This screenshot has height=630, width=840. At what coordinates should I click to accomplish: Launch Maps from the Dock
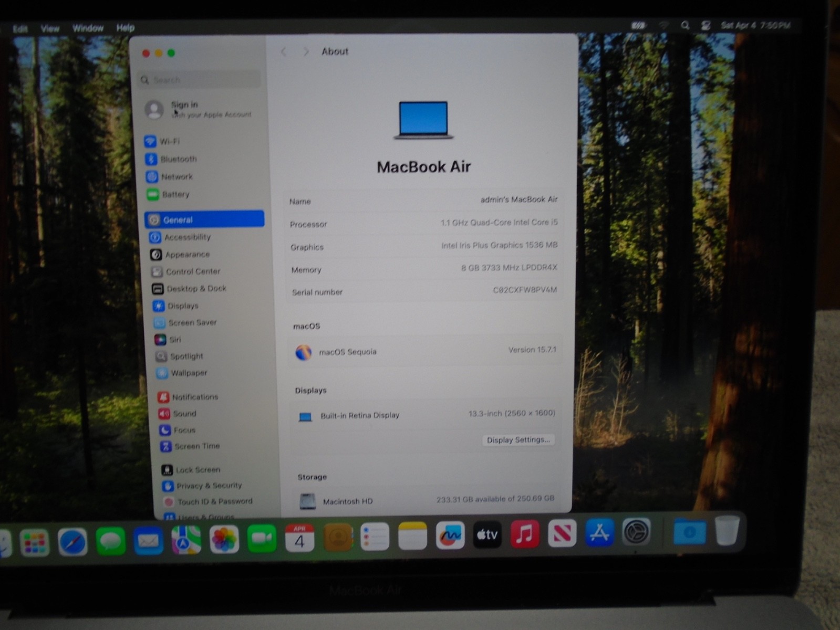[x=186, y=540]
